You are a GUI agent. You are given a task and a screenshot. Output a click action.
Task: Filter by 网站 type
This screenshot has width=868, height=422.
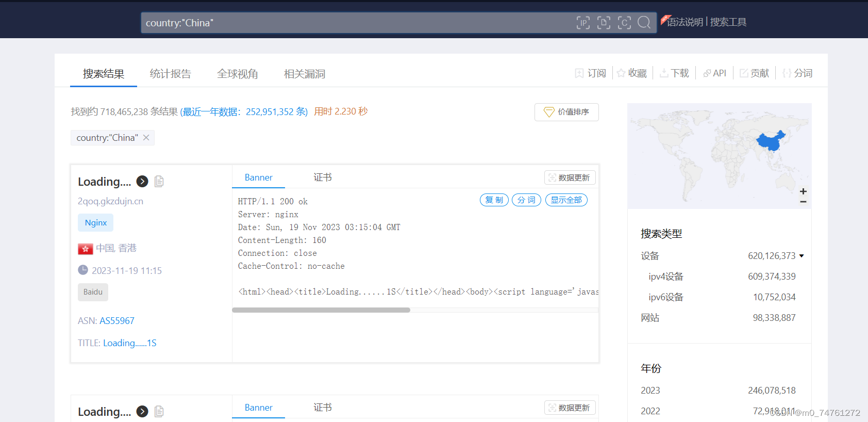pos(650,318)
